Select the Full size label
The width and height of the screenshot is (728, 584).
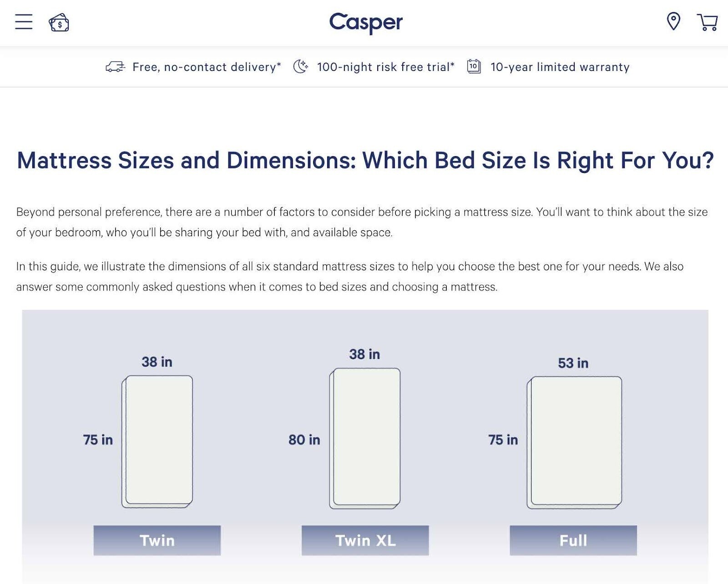click(573, 540)
